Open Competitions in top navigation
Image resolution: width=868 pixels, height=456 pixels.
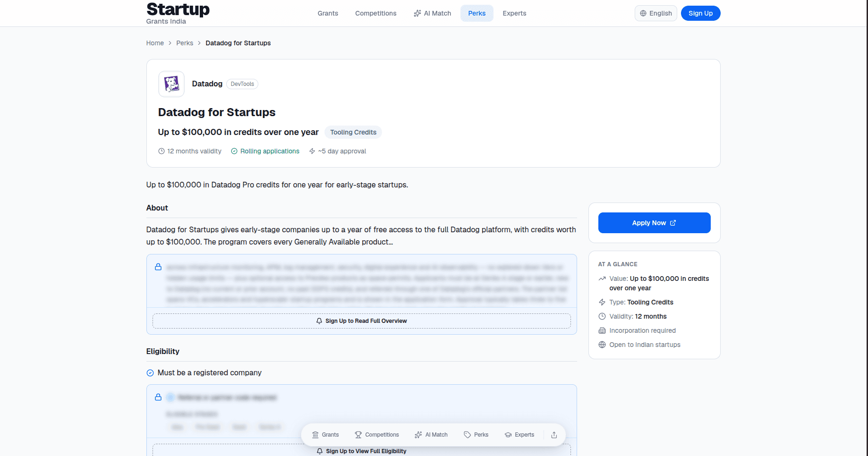(x=376, y=13)
